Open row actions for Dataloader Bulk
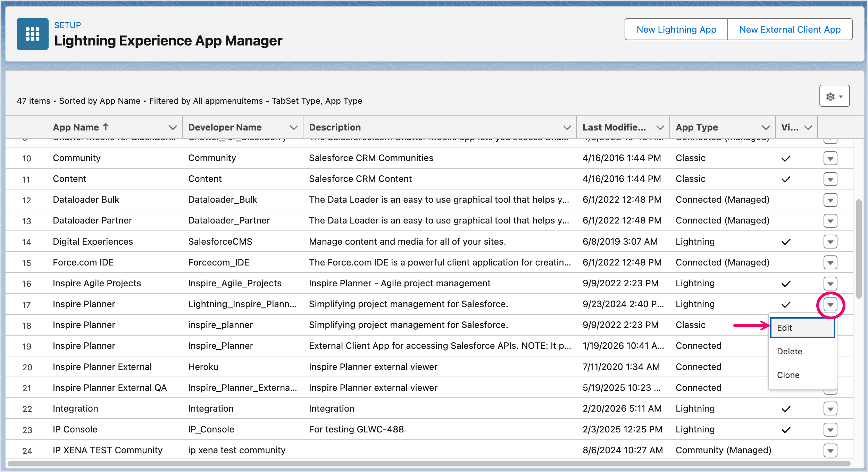 830,200
